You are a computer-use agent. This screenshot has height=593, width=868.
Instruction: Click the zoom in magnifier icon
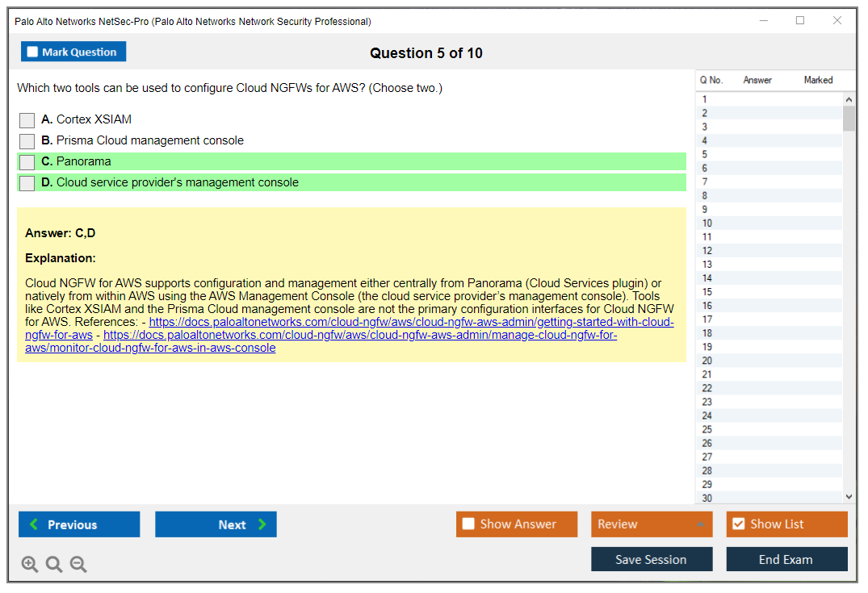click(30, 565)
